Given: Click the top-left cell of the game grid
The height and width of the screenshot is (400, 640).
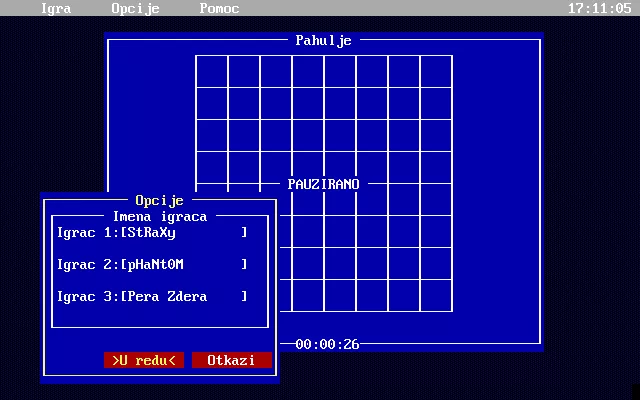Looking at the screenshot, I should [x=212, y=72].
